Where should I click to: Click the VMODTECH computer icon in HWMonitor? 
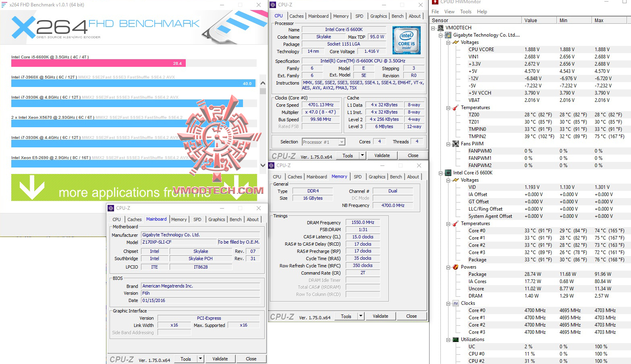[440, 28]
